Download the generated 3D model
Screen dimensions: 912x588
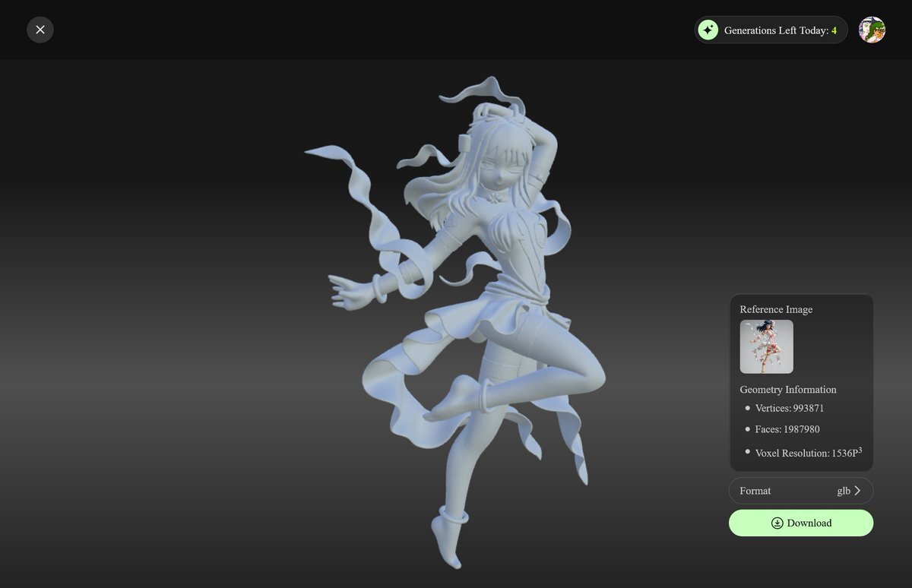801,523
